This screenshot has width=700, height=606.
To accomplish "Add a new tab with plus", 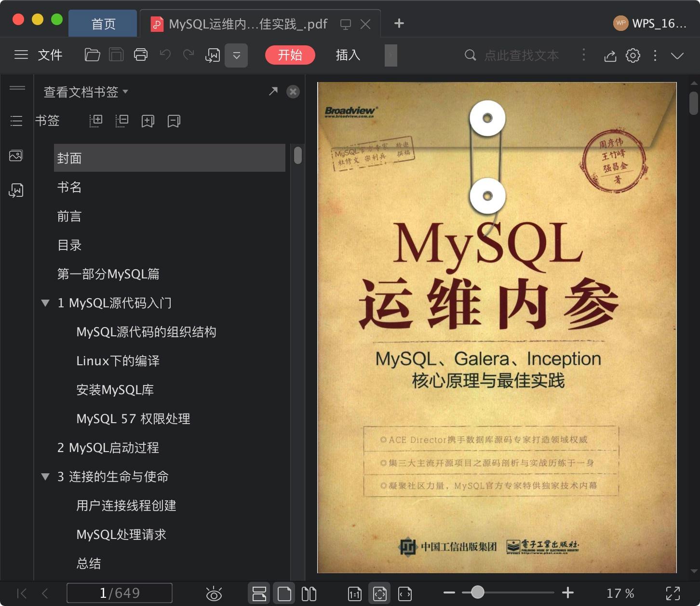I will tap(399, 23).
